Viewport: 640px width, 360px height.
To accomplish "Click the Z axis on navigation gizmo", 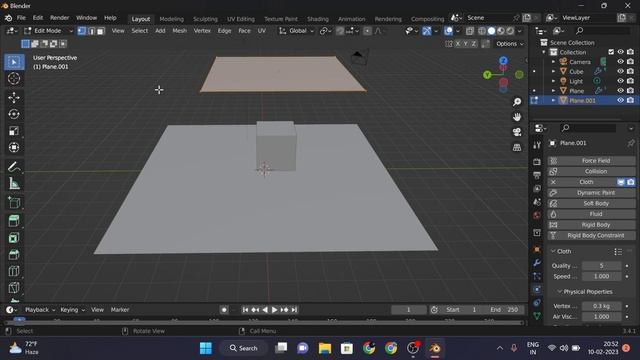I will coord(504,61).
